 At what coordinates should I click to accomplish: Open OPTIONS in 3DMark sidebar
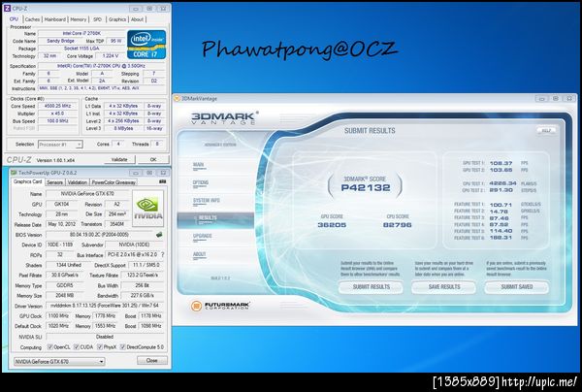coord(201,182)
